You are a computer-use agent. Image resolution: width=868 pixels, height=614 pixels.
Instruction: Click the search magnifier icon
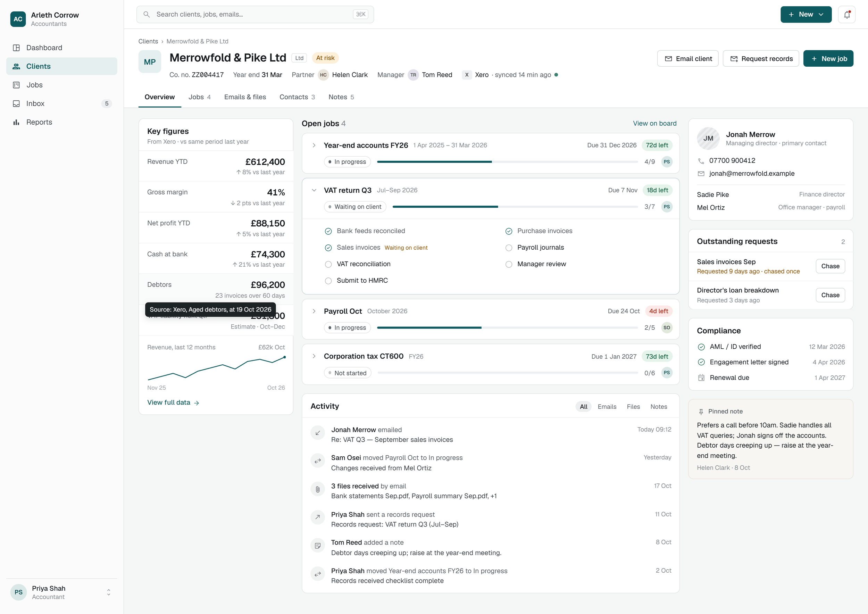click(x=147, y=14)
